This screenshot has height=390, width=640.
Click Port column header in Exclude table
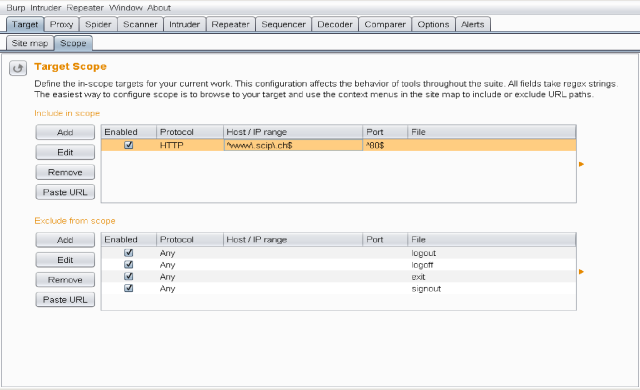(x=385, y=239)
